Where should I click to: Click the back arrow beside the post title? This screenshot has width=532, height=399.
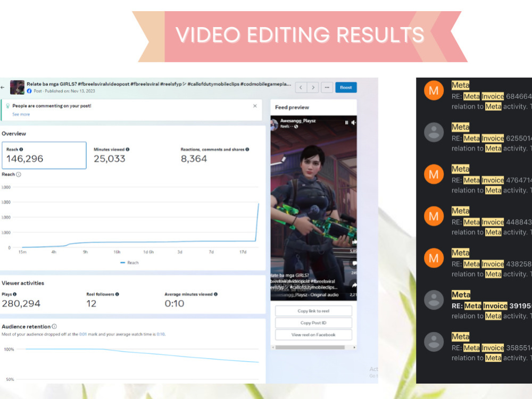click(3, 88)
